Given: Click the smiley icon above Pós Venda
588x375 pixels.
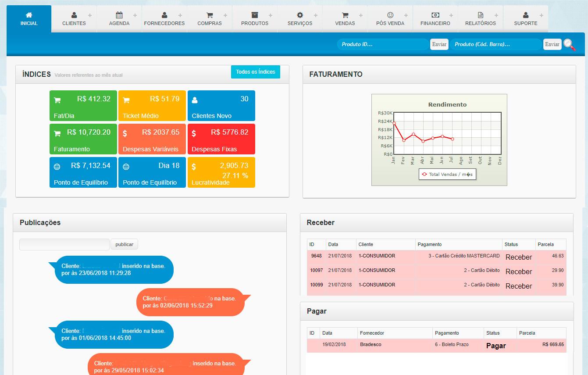Looking at the screenshot, I should pos(390,15).
